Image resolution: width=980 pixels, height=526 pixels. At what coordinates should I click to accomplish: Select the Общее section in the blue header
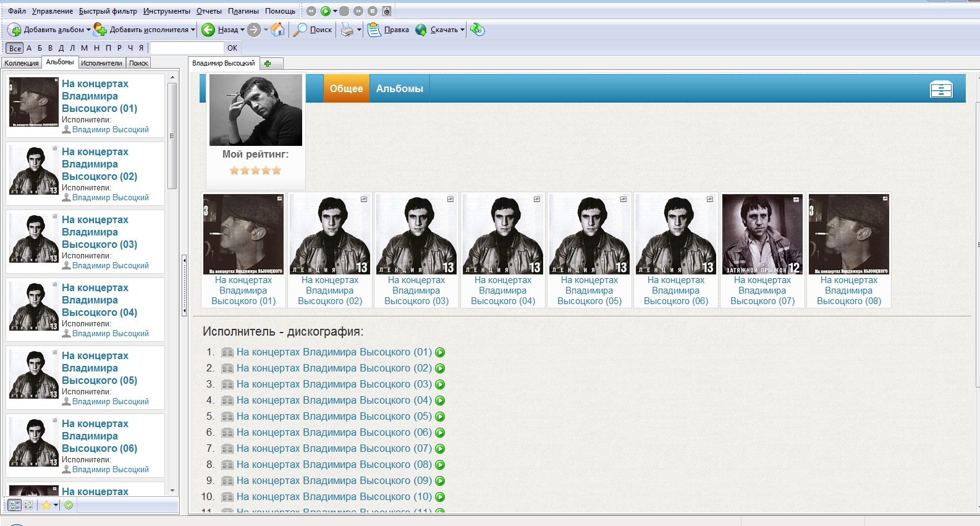point(346,88)
